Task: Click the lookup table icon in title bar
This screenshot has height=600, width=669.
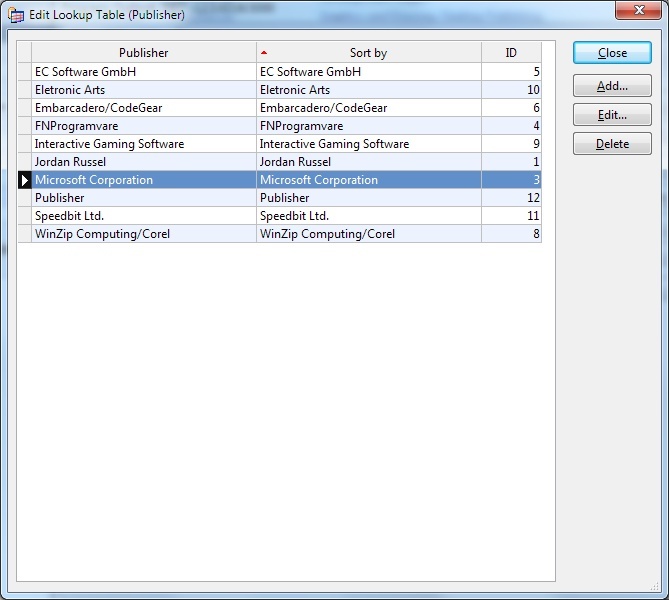Action: click(x=16, y=15)
